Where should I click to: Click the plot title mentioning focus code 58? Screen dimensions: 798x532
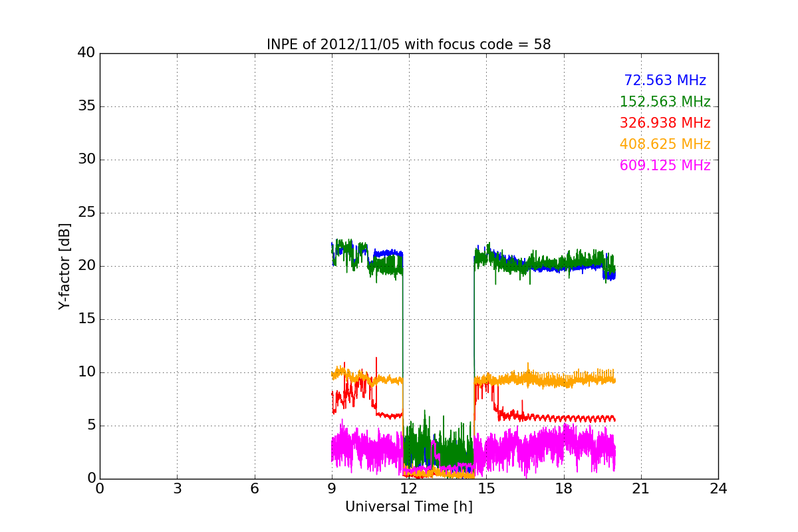point(408,45)
